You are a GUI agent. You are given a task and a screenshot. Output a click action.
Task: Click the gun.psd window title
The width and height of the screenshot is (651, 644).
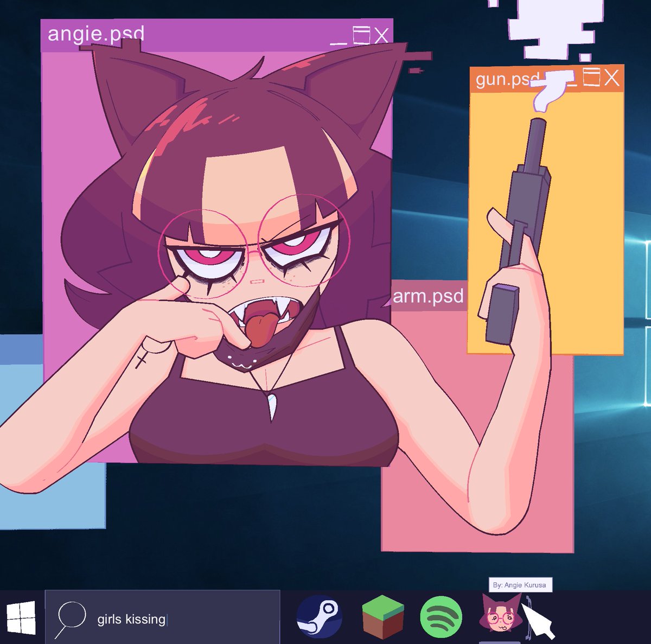pyautogui.click(x=507, y=79)
